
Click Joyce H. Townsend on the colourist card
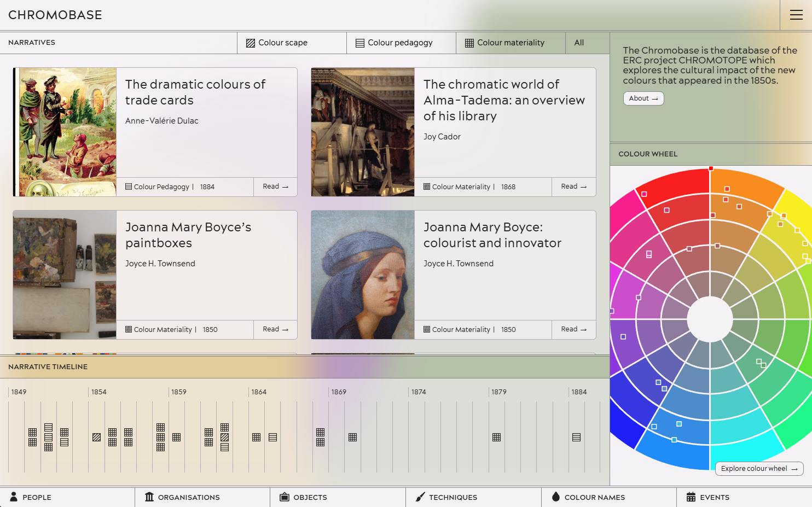click(x=459, y=264)
